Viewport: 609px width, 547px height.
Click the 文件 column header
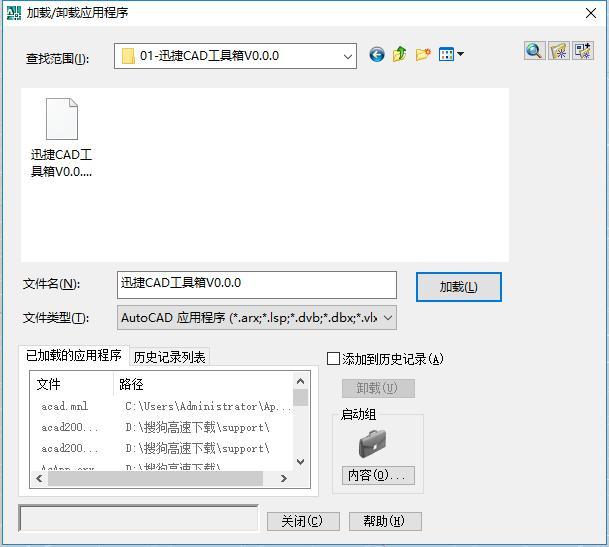[x=72, y=384]
